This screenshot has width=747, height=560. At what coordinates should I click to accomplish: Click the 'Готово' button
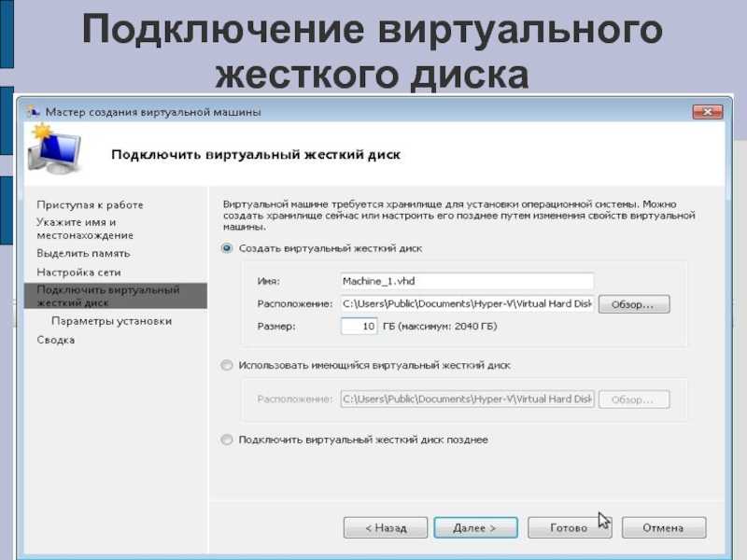[569, 526]
